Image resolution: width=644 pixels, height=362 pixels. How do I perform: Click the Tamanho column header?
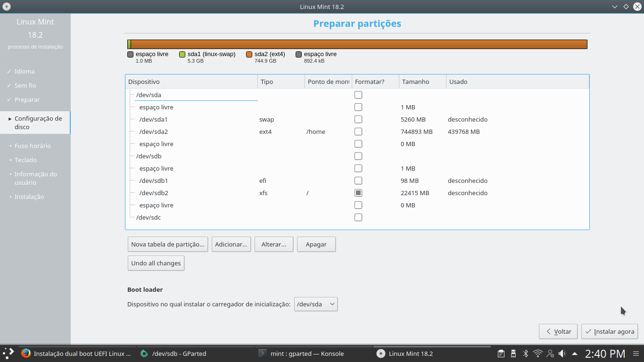[422, 82]
